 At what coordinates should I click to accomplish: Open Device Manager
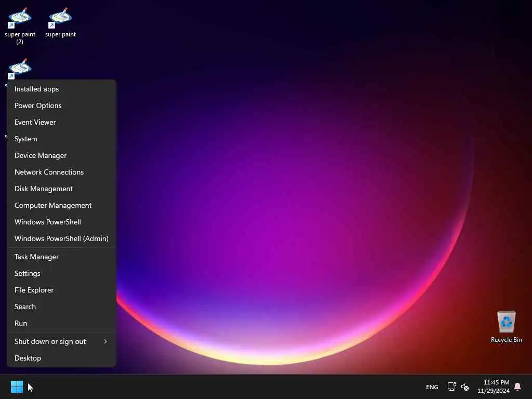coord(61,155)
